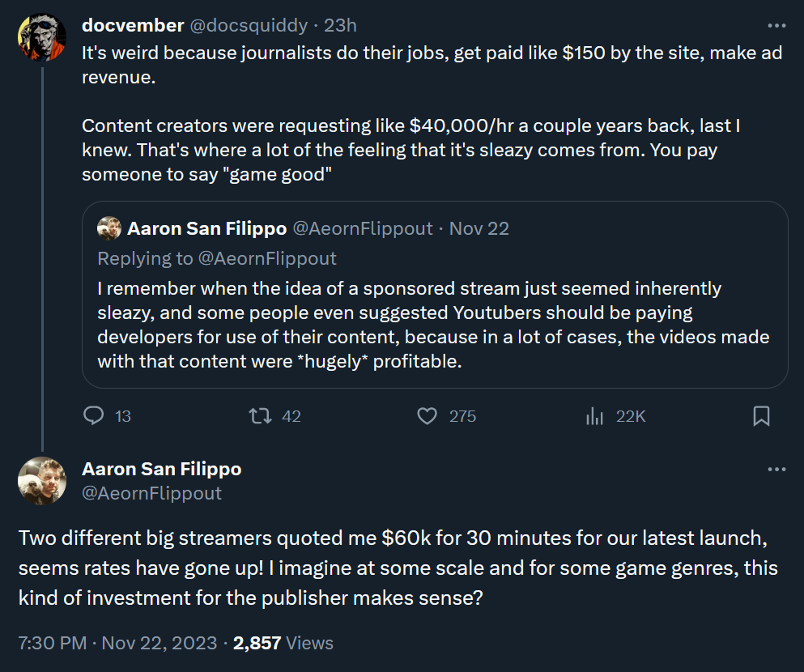The width and height of the screenshot is (804, 672).
Task: Bookmark docvember's tweet
Action: pos(761,415)
